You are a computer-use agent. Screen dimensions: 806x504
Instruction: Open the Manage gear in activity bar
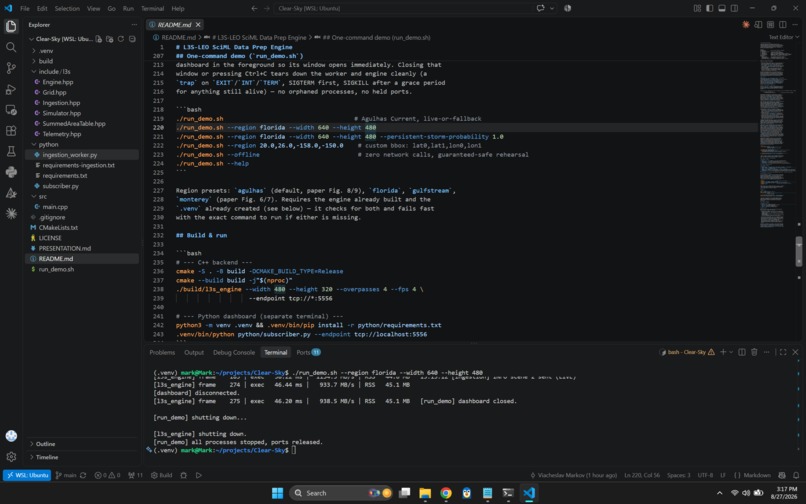[11, 457]
